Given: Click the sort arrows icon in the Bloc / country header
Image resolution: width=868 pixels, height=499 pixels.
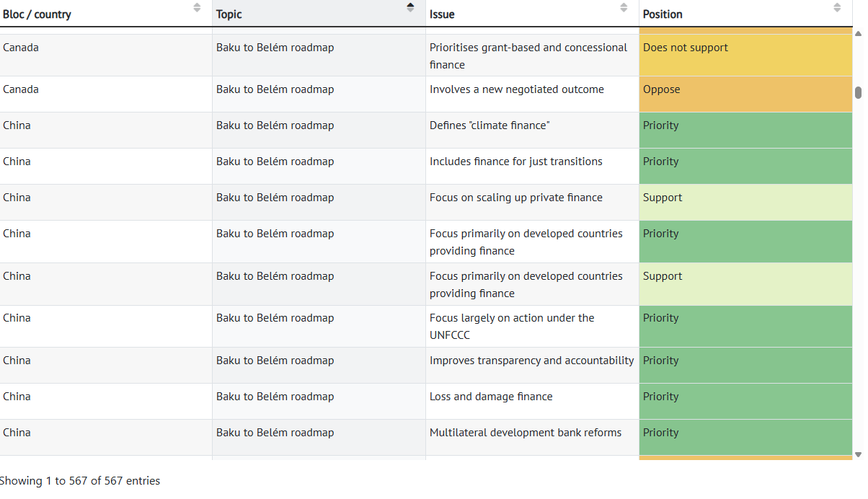Looking at the screenshot, I should click(197, 8).
